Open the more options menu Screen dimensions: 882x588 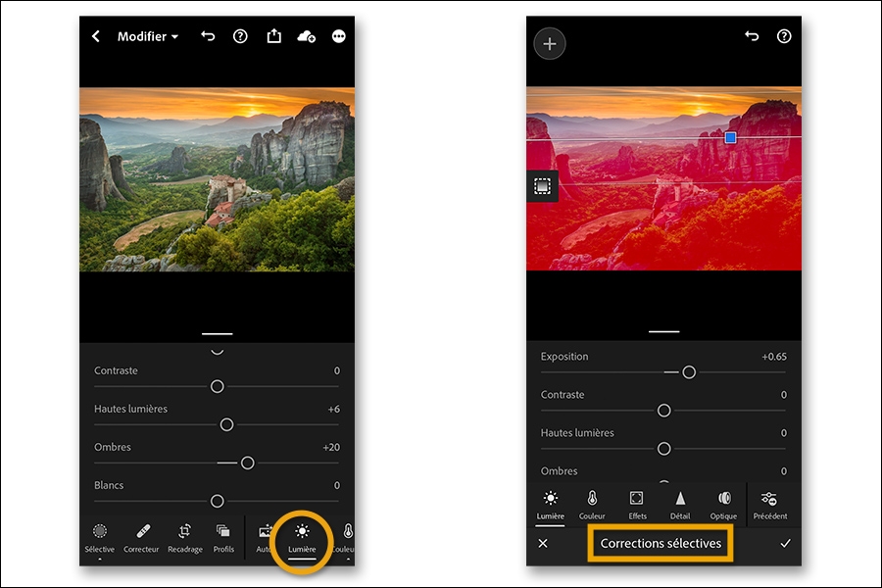coord(337,34)
